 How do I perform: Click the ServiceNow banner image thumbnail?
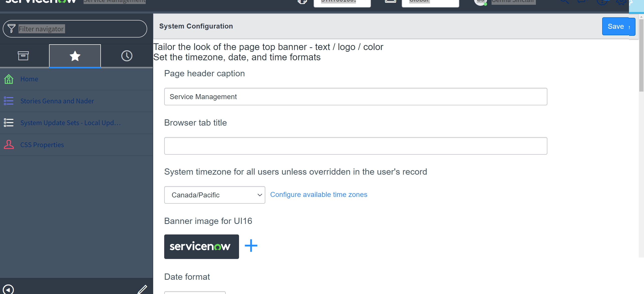pyautogui.click(x=201, y=246)
